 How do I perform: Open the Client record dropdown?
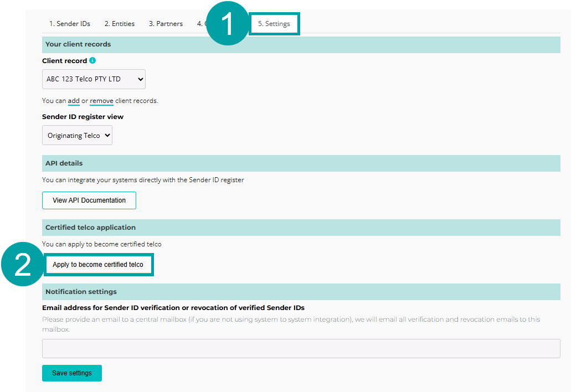pyautogui.click(x=93, y=79)
